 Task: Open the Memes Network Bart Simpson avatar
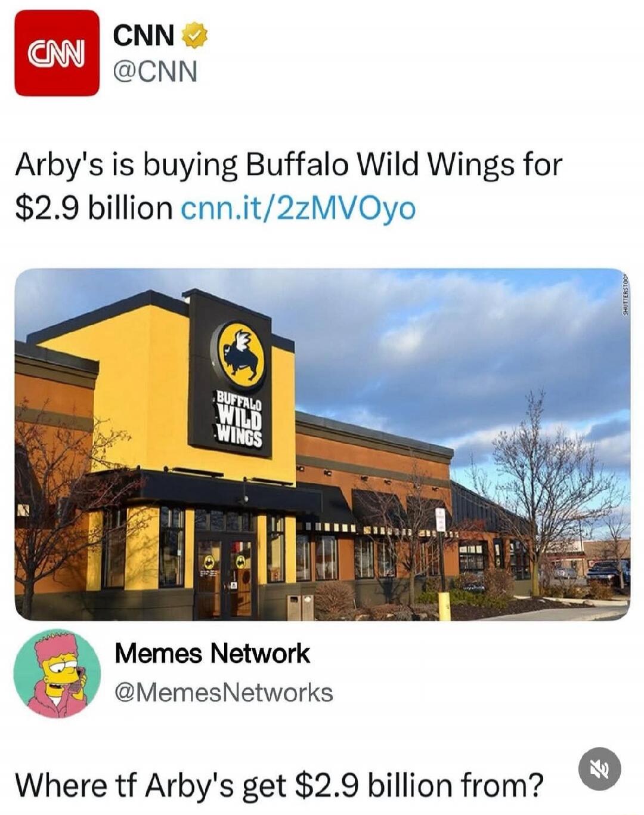click(57, 673)
